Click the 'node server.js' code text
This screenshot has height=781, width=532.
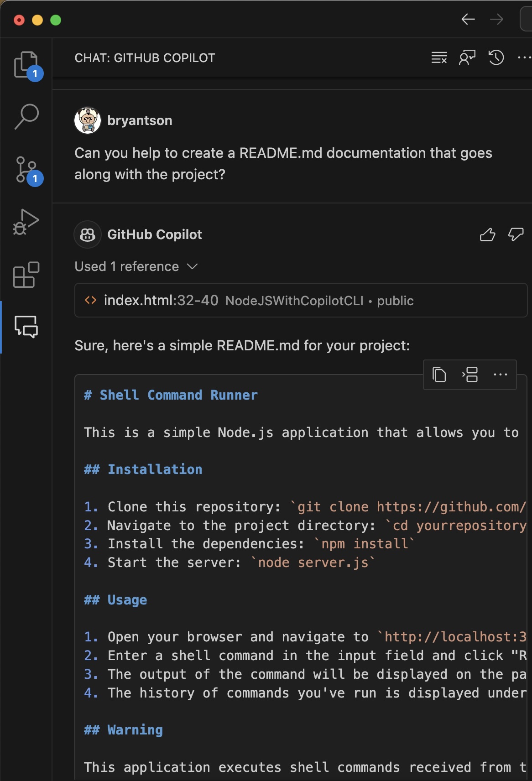pos(313,562)
